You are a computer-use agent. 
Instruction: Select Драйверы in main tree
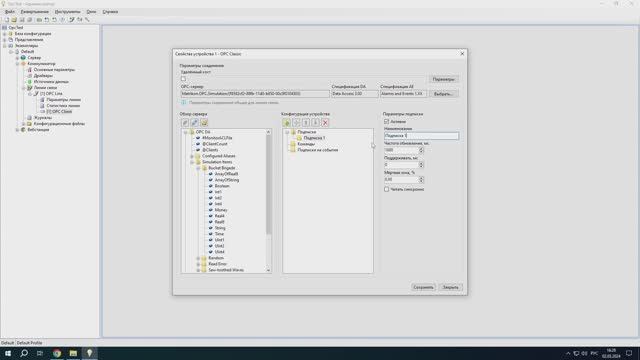point(43,76)
